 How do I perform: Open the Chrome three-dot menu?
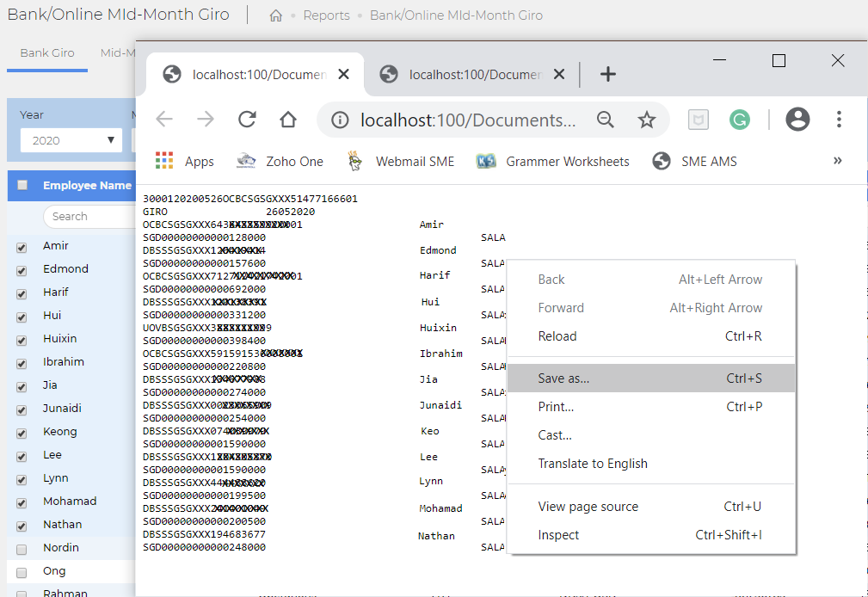[840, 120]
